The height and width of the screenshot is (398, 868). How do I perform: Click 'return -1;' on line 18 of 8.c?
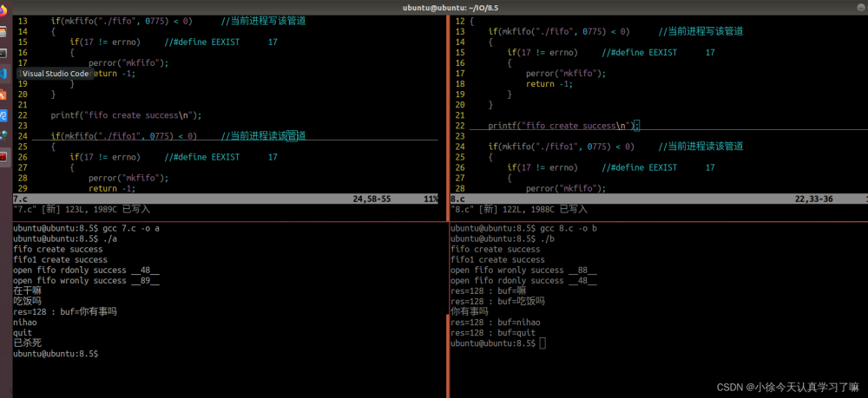549,84
